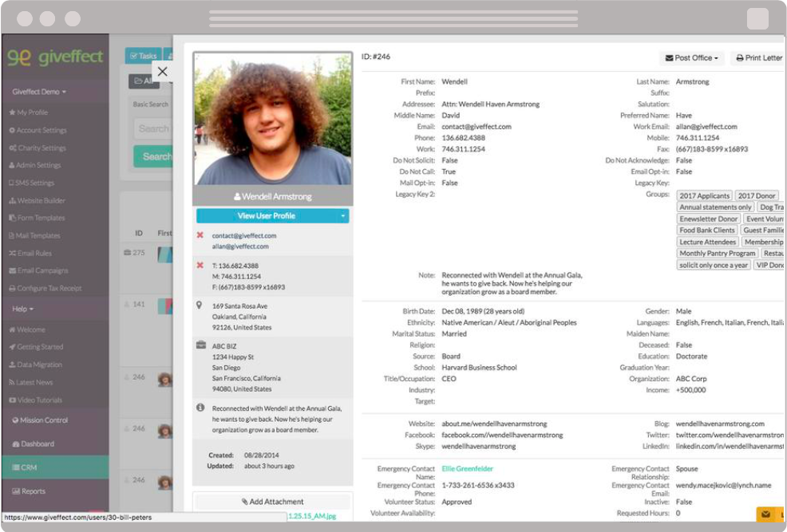Open the attached AM.jpg file link
The image size is (787, 532).
(312, 516)
